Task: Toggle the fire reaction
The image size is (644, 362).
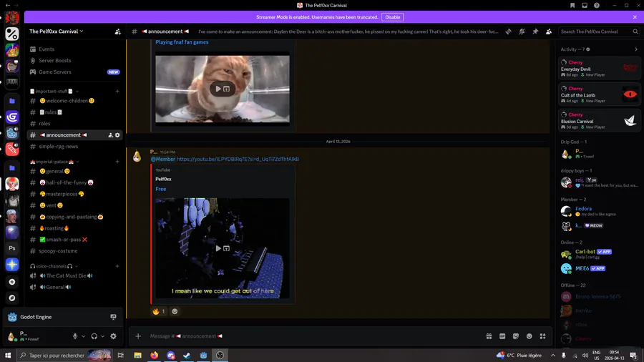Action: click(x=159, y=311)
